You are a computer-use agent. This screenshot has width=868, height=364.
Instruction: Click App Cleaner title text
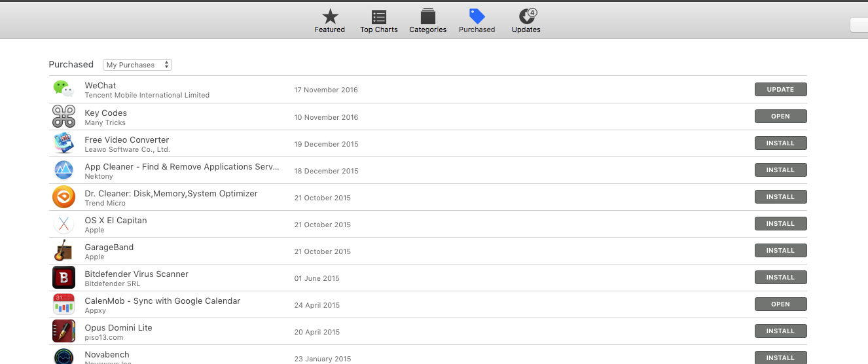pyautogui.click(x=182, y=167)
